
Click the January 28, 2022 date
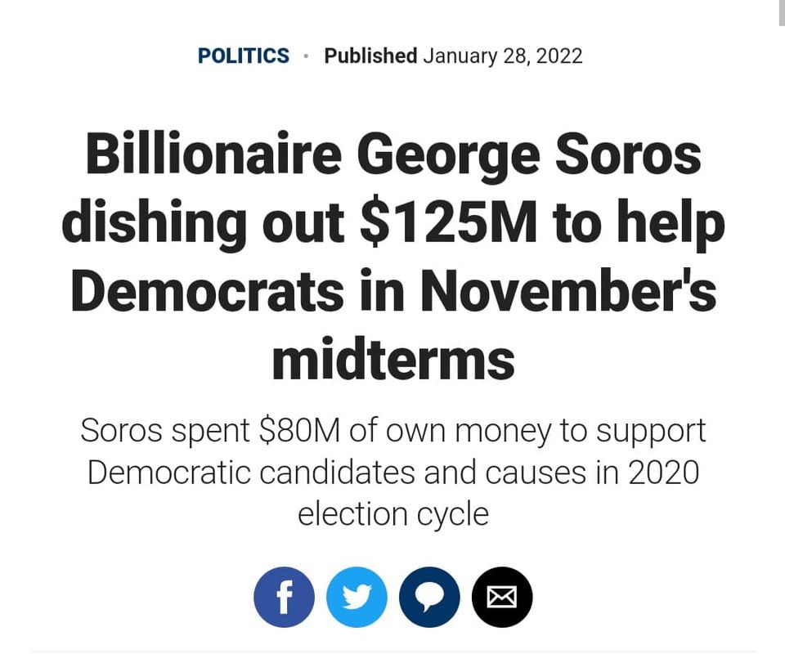[502, 56]
